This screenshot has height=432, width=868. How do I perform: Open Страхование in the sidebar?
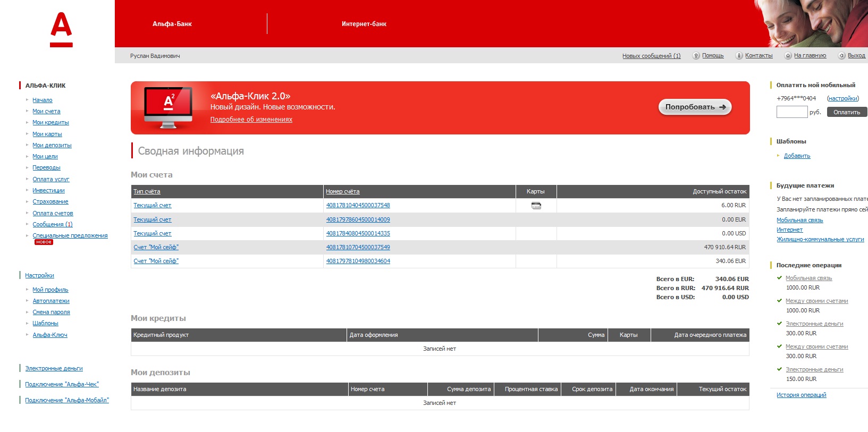(x=50, y=201)
